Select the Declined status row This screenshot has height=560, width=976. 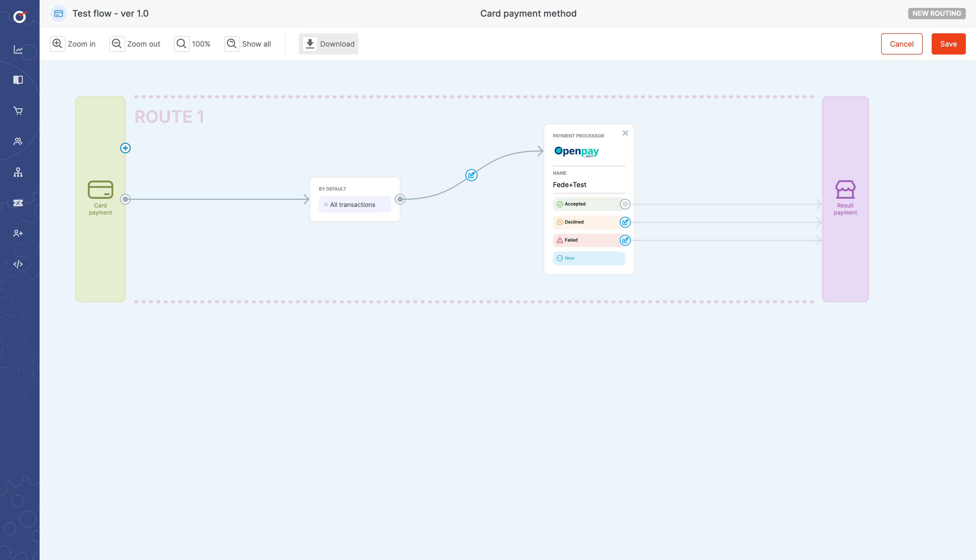pos(589,222)
